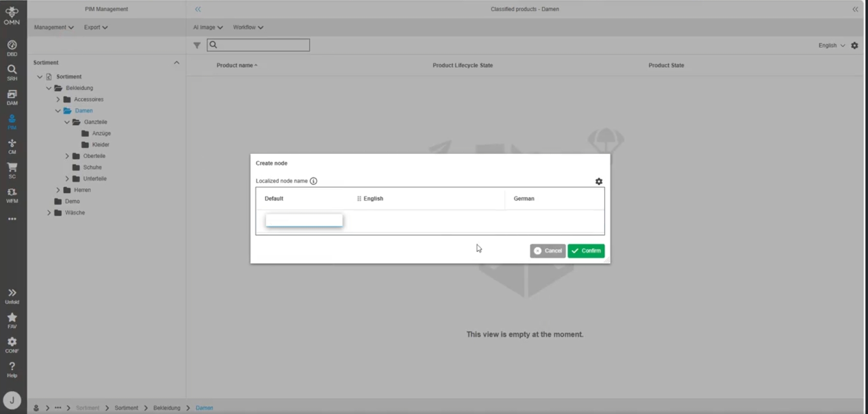Open the WFM workflow module
The width and height of the screenshot is (868, 414).
[x=12, y=195]
